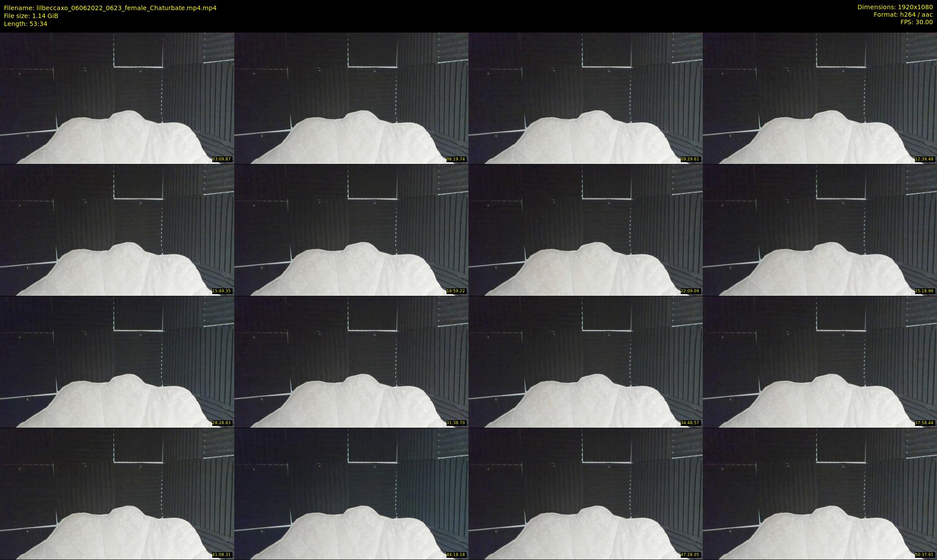Screen dimensions: 937x560
Task: Click the frame thumbnail at 25:18.96
Action: 820,230
